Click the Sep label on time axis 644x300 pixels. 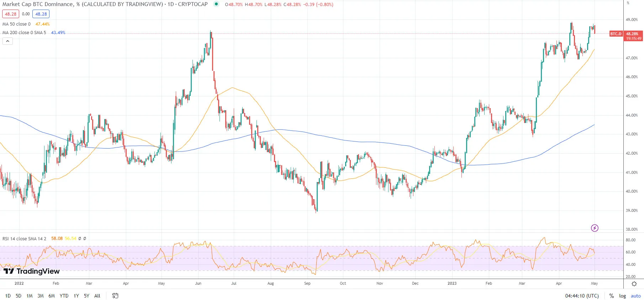pos(307,283)
